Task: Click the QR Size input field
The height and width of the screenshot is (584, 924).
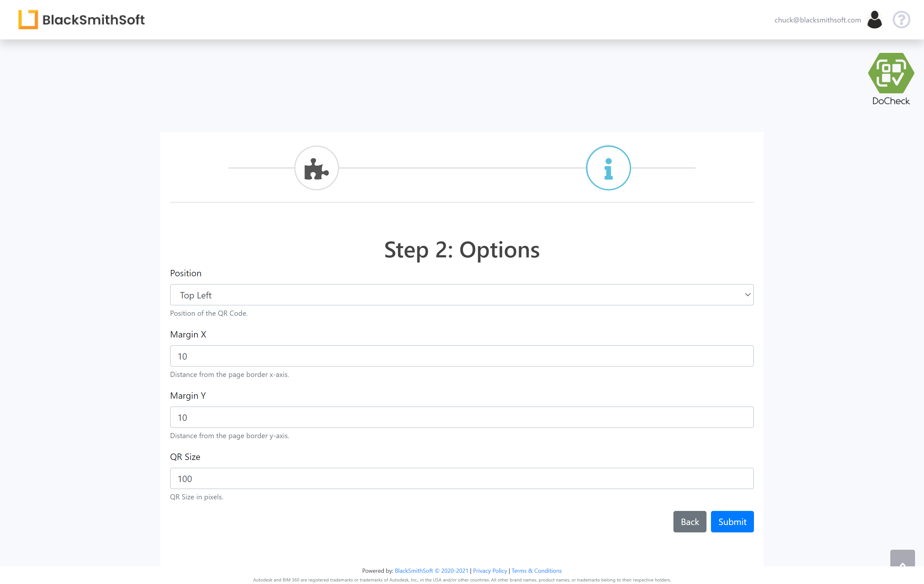Action: (461, 479)
